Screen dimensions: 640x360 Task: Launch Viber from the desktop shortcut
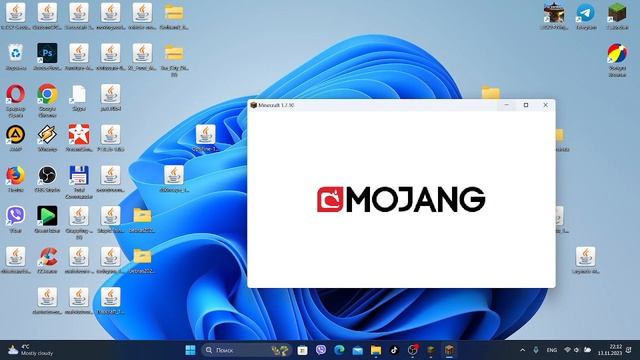(16, 216)
